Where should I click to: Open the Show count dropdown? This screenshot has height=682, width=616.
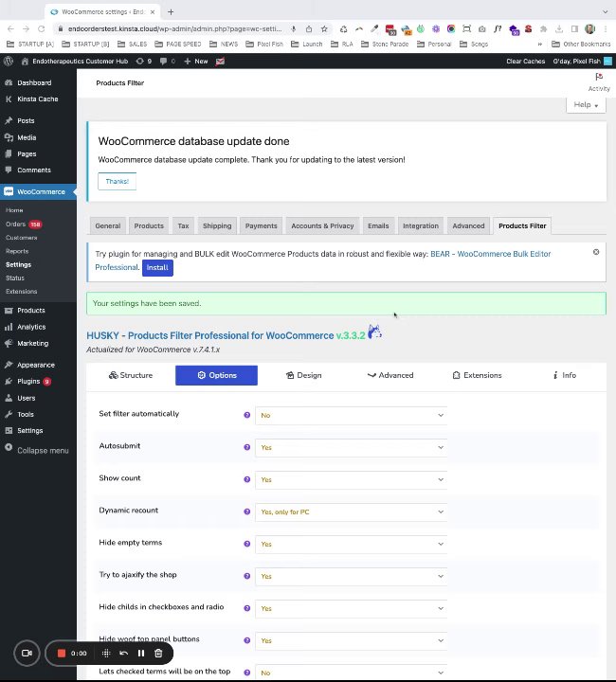coord(351,479)
